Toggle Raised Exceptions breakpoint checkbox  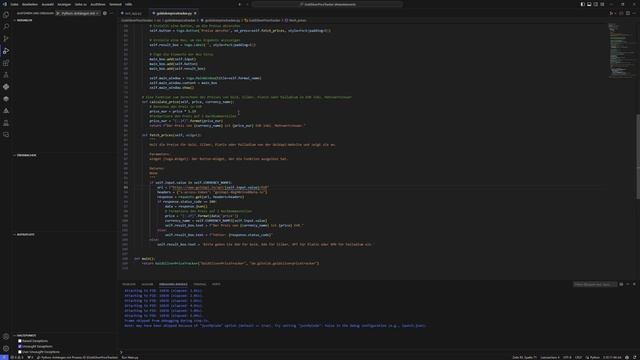click(20, 341)
